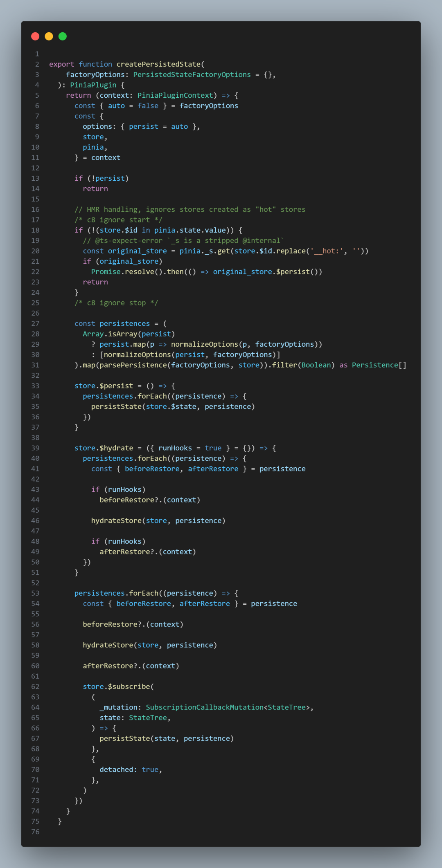Click the '__hot:' string literal

(x=327, y=251)
